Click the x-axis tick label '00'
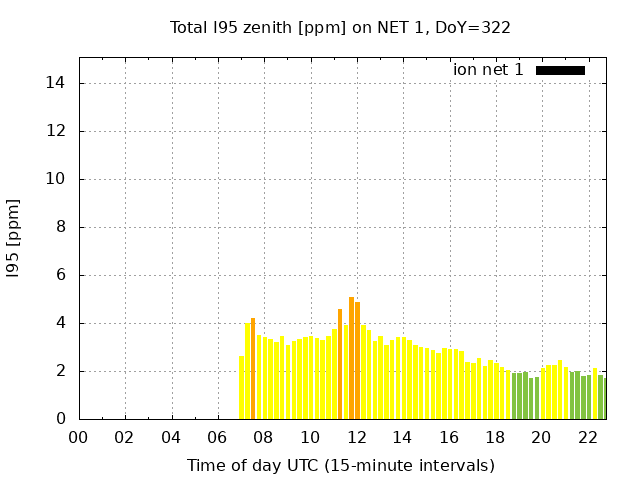 (78, 437)
